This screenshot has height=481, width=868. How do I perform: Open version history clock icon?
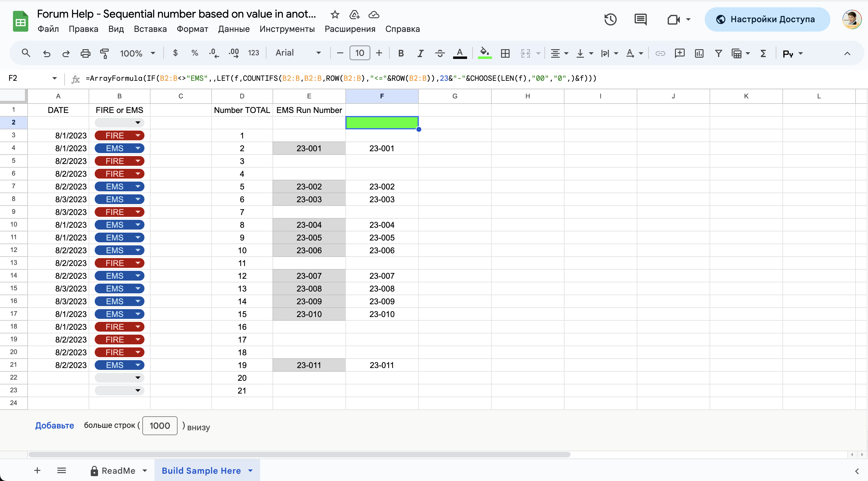pos(610,19)
